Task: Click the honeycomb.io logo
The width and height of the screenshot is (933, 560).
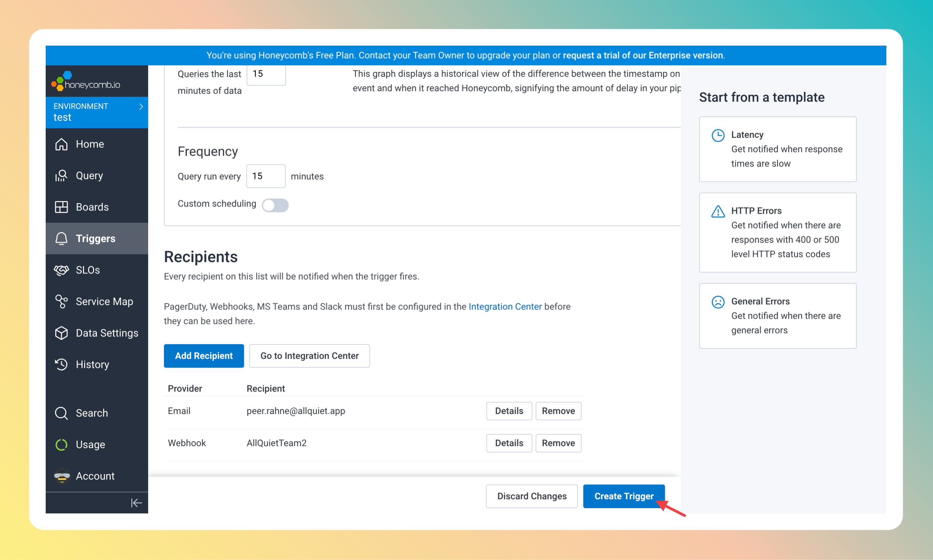Action: pyautogui.click(x=86, y=82)
